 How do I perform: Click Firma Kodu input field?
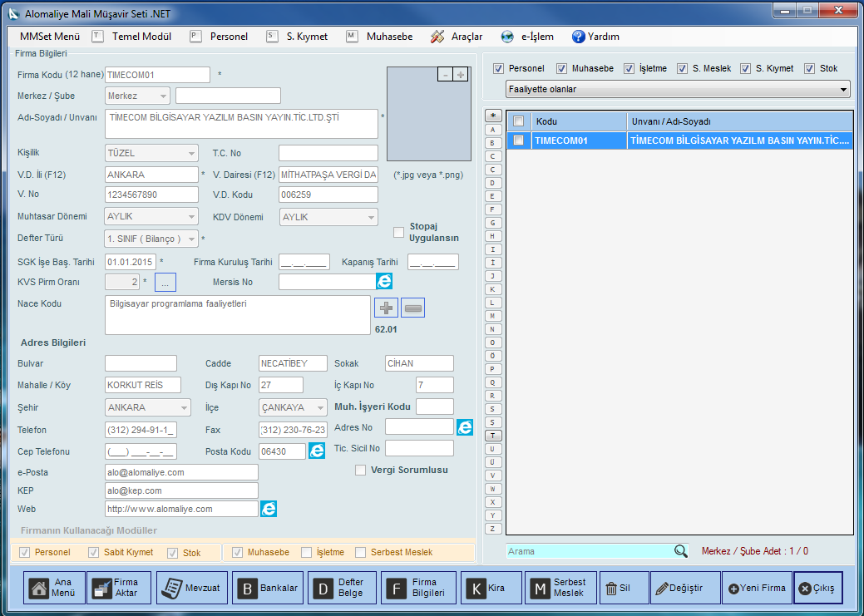tap(158, 74)
